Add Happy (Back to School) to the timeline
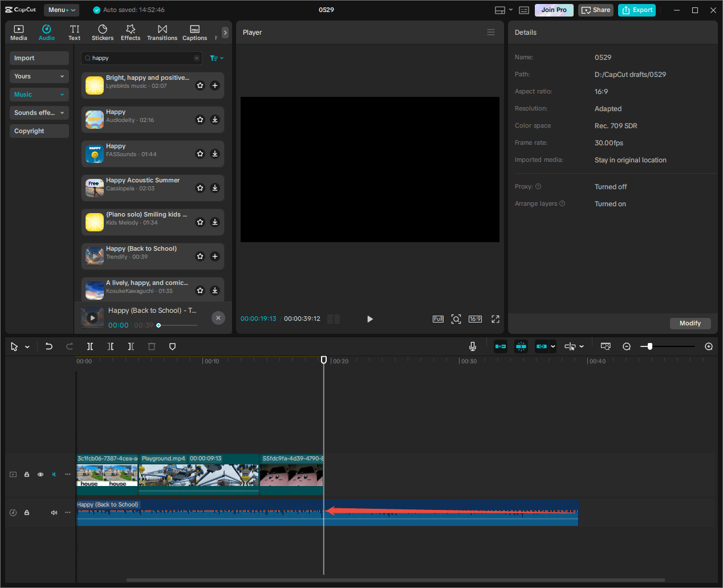Screen dimensions: 723x588 tap(215, 256)
